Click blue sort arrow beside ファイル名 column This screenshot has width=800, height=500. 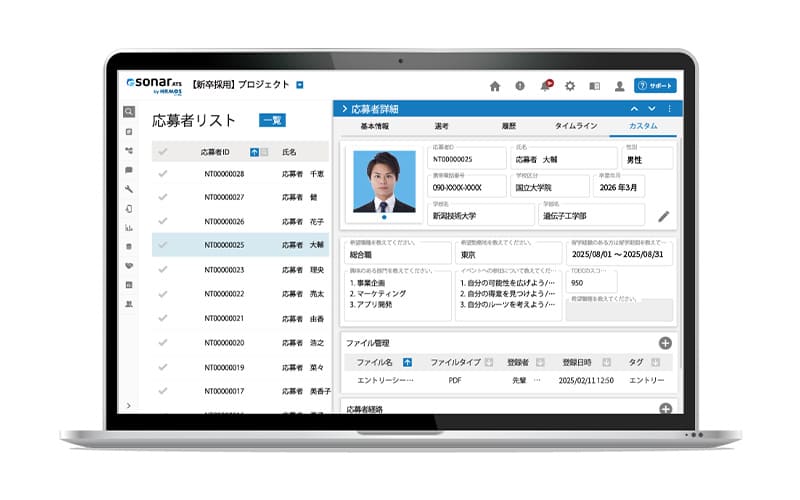407,362
